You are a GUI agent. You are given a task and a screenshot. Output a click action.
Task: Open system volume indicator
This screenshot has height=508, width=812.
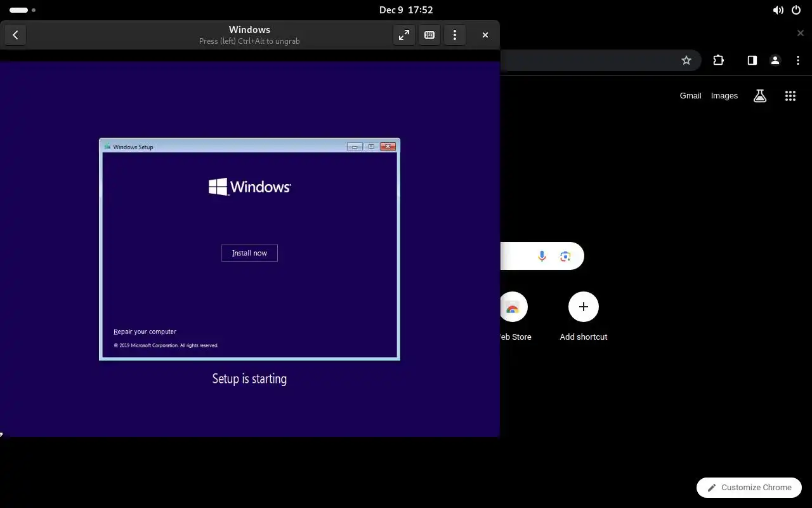(x=778, y=10)
